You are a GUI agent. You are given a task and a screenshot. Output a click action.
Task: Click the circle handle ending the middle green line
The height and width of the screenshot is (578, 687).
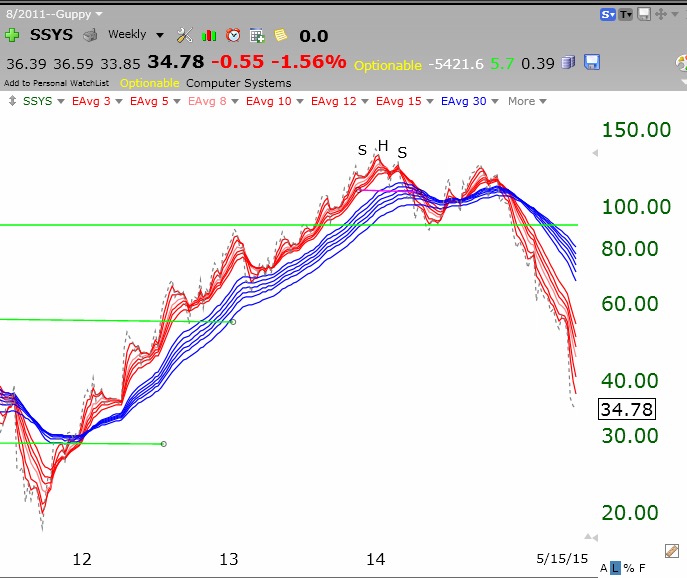tap(233, 322)
